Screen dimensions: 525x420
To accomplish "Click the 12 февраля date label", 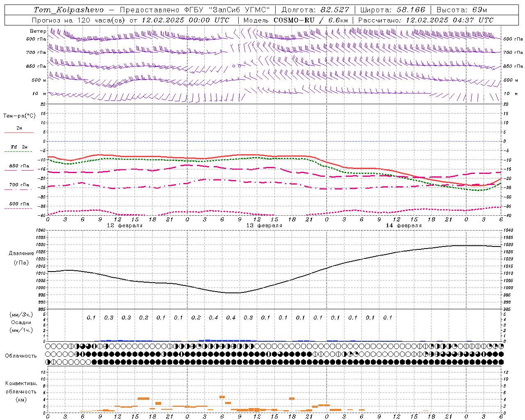I will tap(125, 226).
